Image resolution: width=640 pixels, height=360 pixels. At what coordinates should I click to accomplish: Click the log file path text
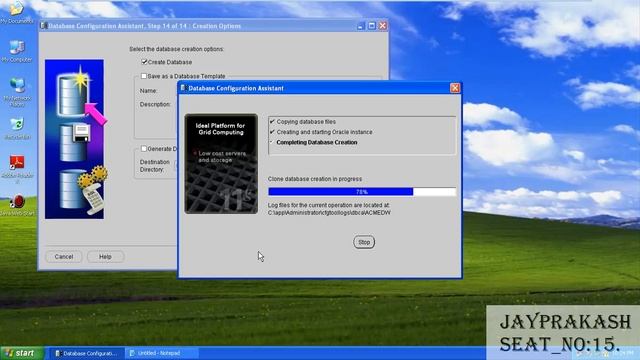click(329, 213)
